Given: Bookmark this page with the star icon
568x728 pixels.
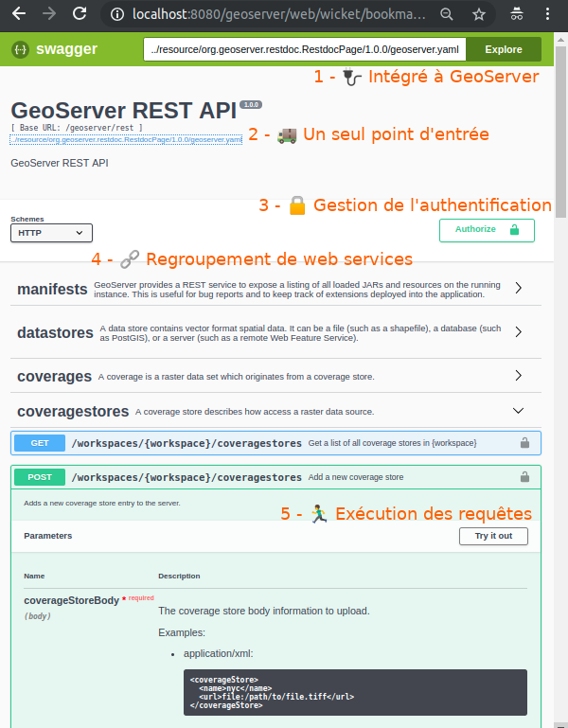Looking at the screenshot, I should click(x=478, y=14).
